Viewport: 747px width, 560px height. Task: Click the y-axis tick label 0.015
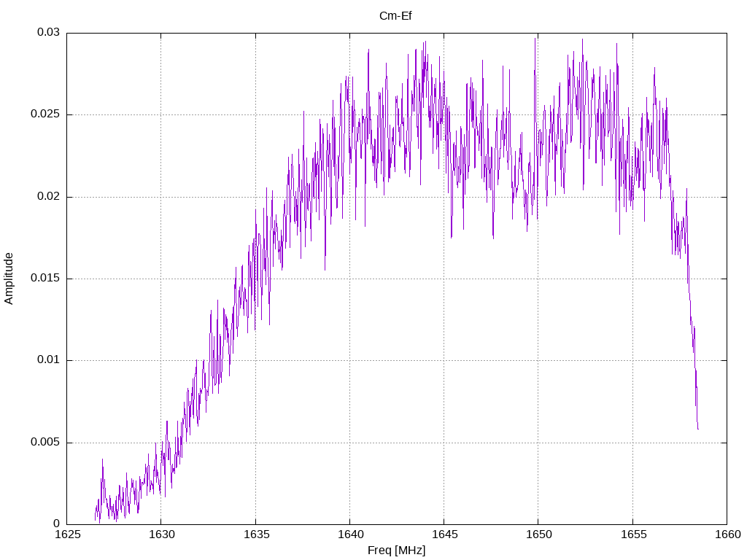[x=45, y=278]
